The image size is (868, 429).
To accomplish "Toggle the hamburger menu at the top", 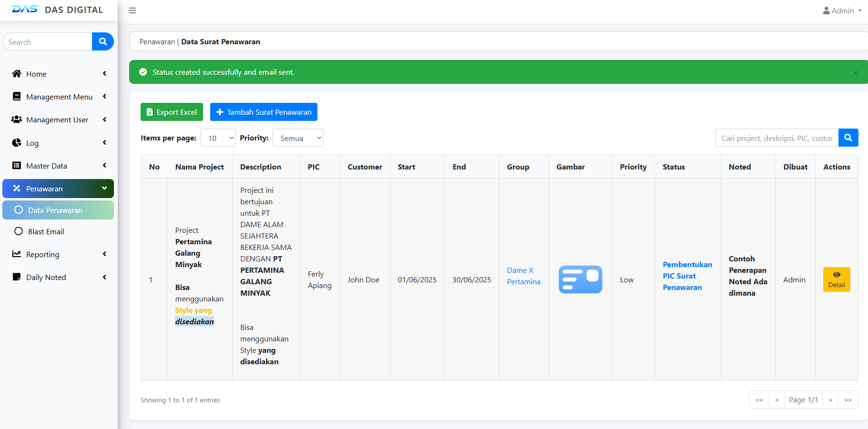I will [x=132, y=10].
